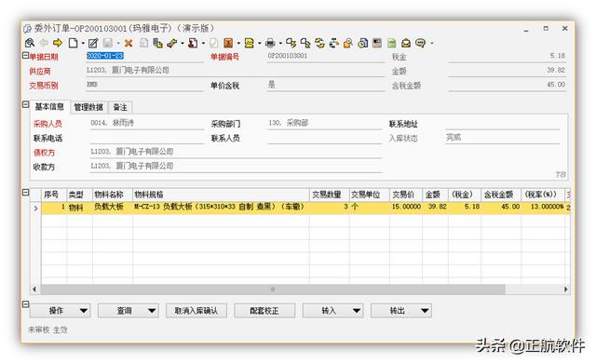Collapse the tab section beside 基本信息
The image size is (596, 364).
point(25,104)
